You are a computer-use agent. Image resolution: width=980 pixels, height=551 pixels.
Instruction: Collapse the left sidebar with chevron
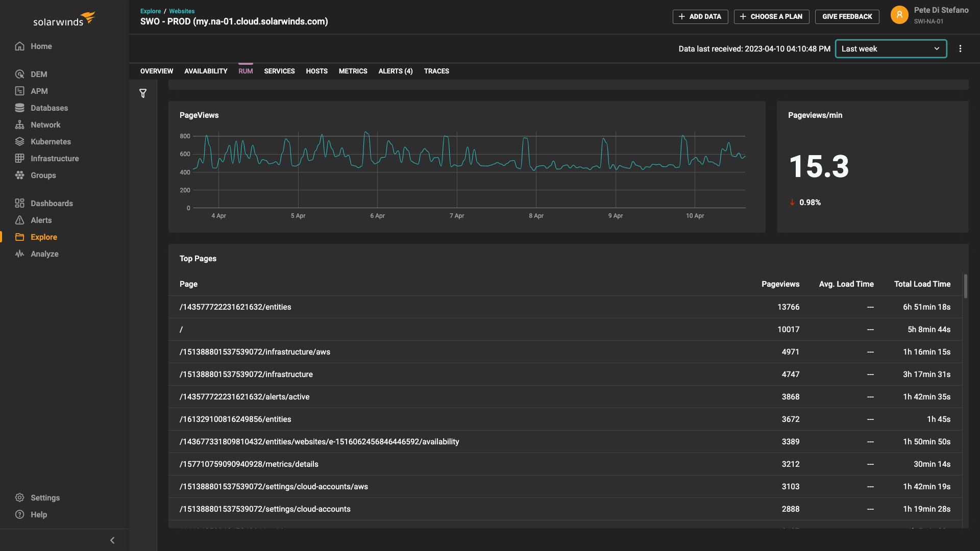point(112,540)
